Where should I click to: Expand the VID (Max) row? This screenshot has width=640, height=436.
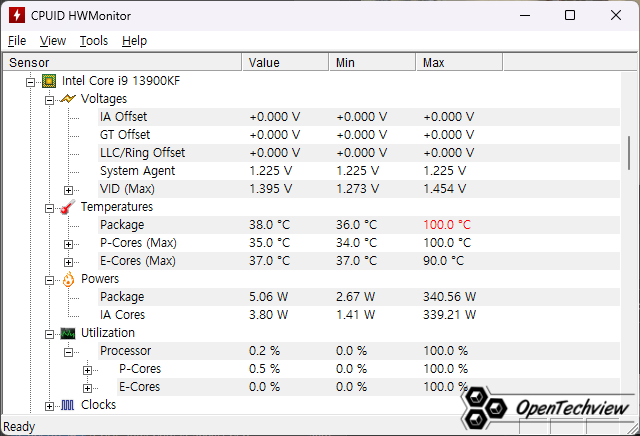coord(69,190)
